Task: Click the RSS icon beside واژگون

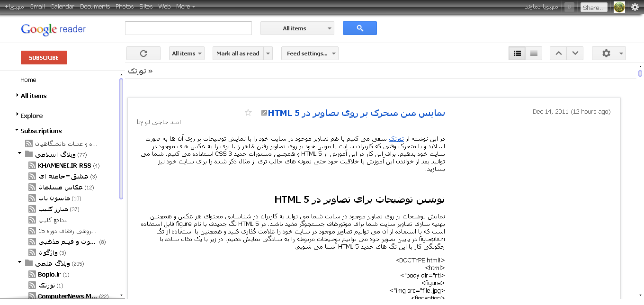Action: (x=32, y=253)
